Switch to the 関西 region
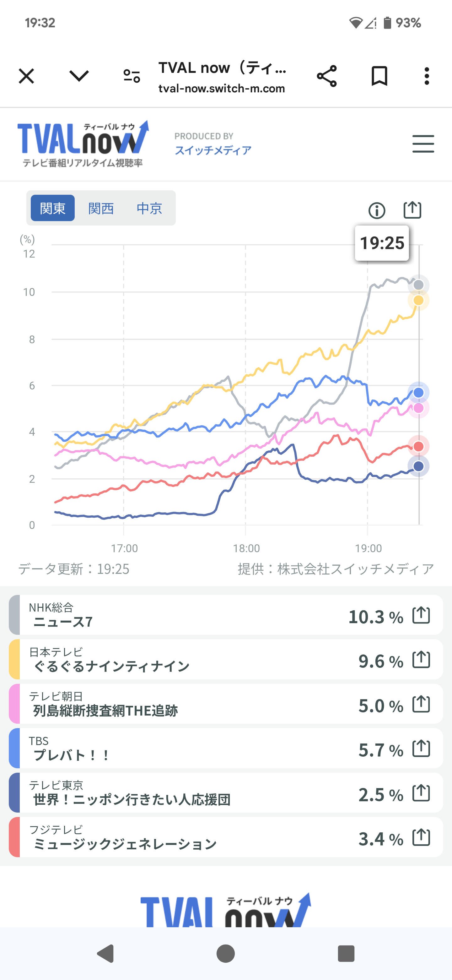The width and height of the screenshot is (452, 980). pyautogui.click(x=101, y=208)
